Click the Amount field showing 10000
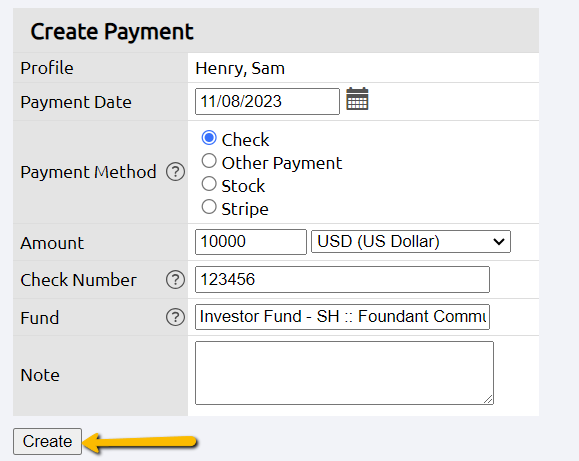Screen dimensions: 579x461 point(251,242)
